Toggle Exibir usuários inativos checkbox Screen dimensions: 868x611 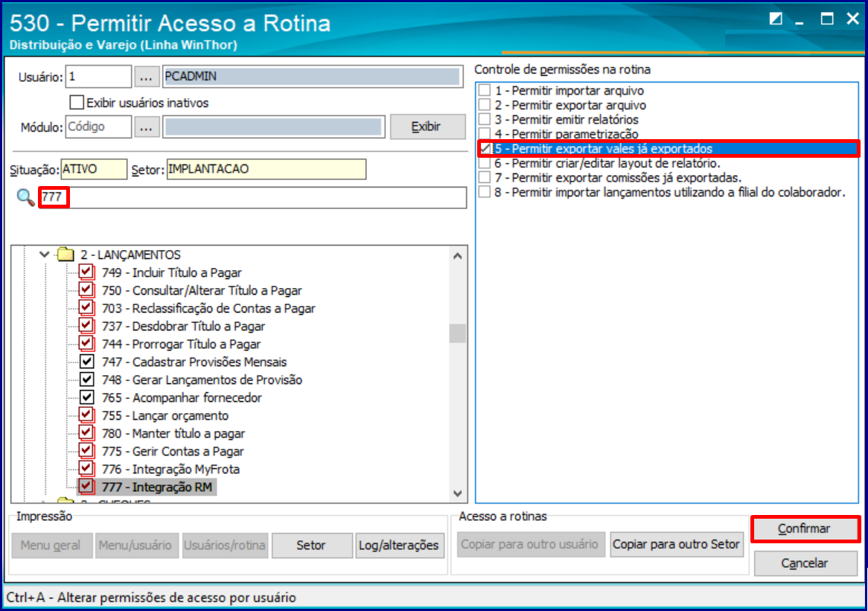pyautogui.click(x=77, y=103)
